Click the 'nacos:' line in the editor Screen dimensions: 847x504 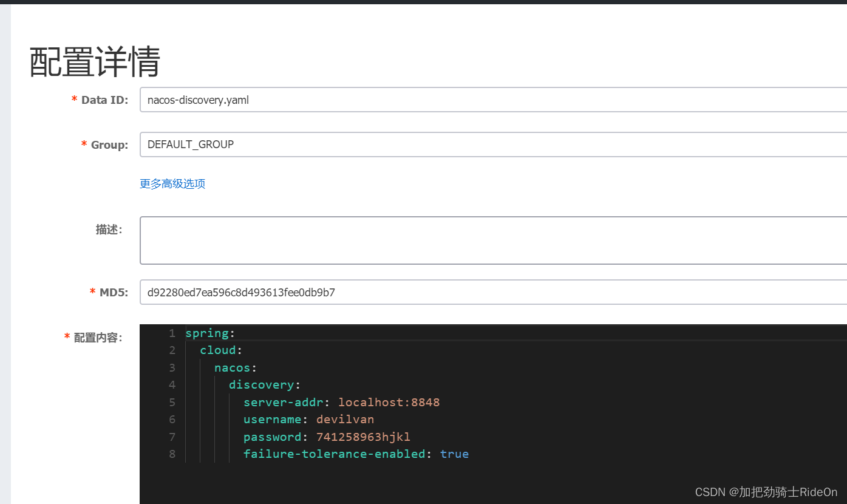tap(236, 368)
